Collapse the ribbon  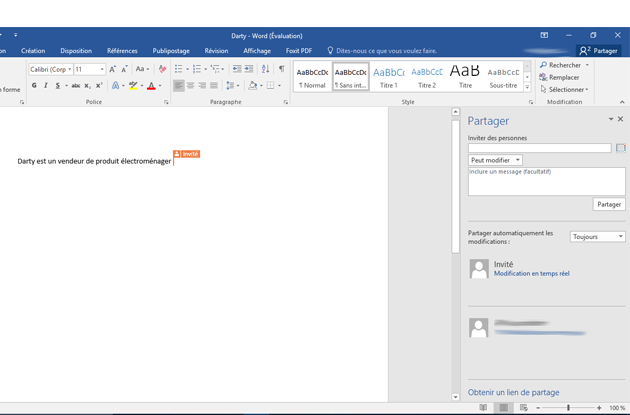coord(622,102)
